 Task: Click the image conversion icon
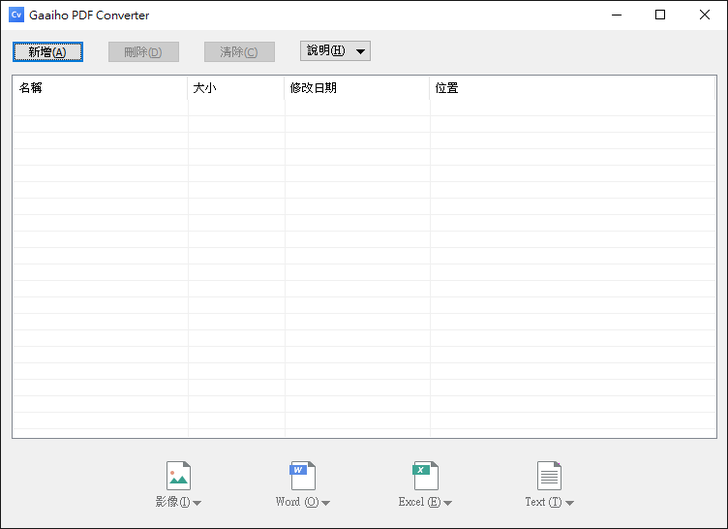(x=178, y=475)
